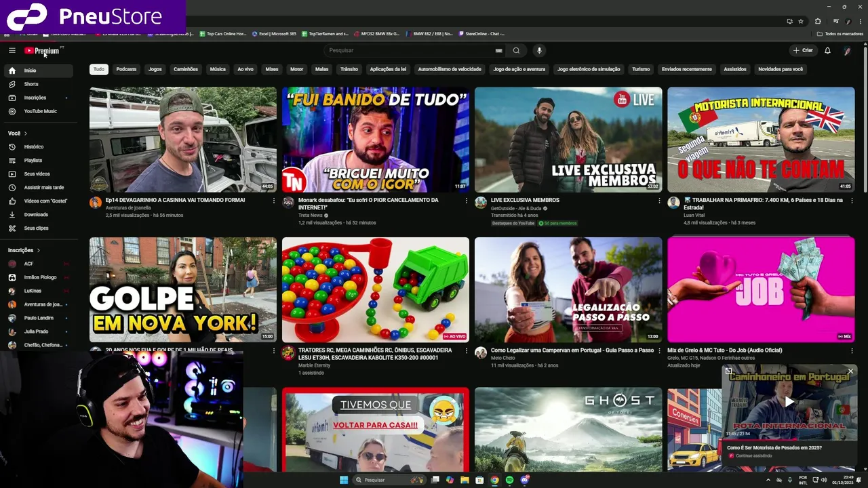Open the Luan Vital channel link
Screen dimensions: 868x488
695,216
